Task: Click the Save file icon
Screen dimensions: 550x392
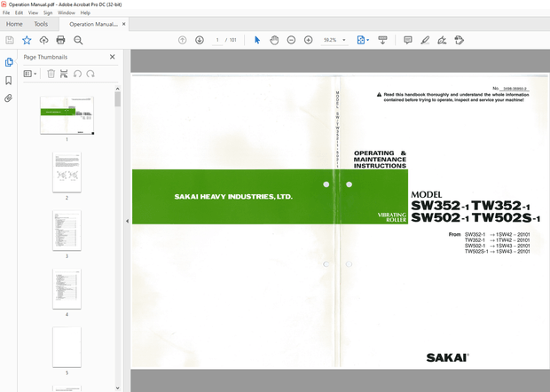Action: 10,40
